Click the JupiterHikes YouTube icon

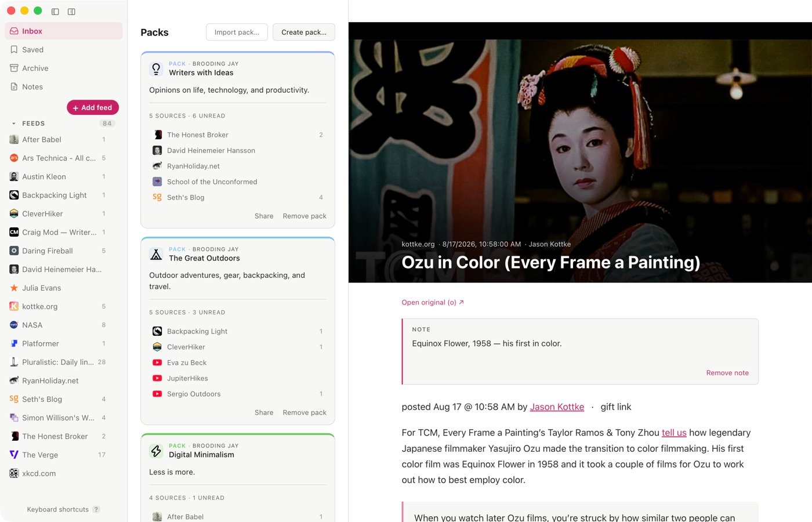click(x=157, y=378)
